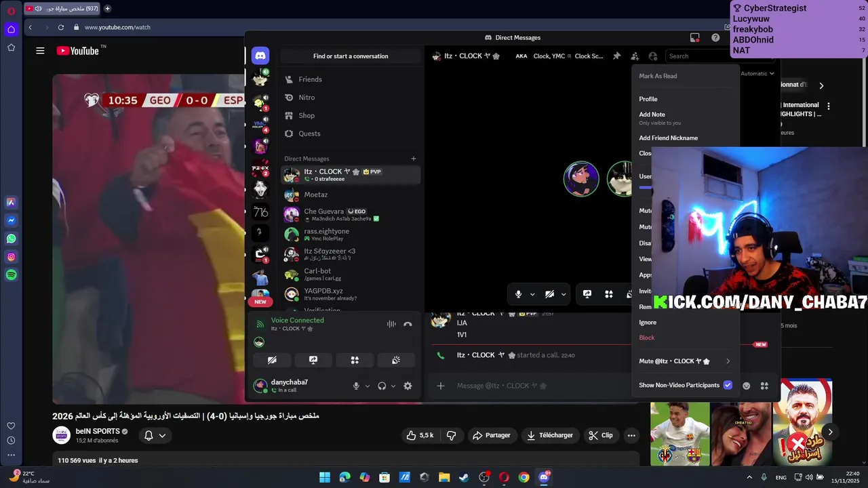
Task: Open camera options arrow in call controls
Action: click(564, 294)
